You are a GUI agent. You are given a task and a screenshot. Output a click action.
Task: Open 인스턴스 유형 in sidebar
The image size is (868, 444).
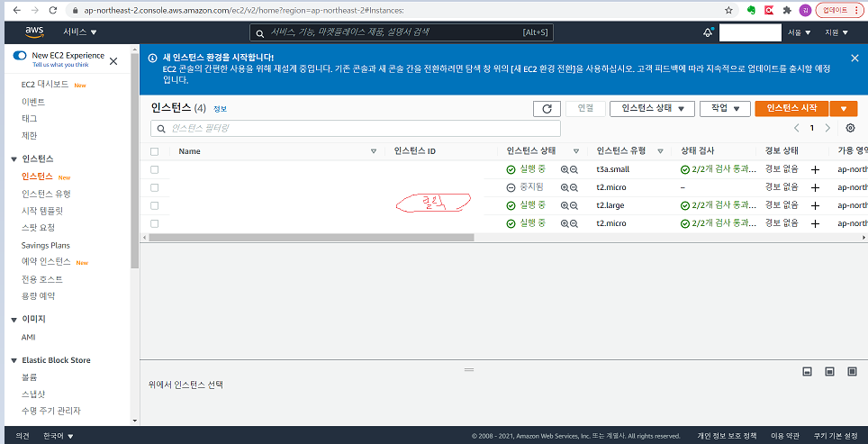pos(46,194)
